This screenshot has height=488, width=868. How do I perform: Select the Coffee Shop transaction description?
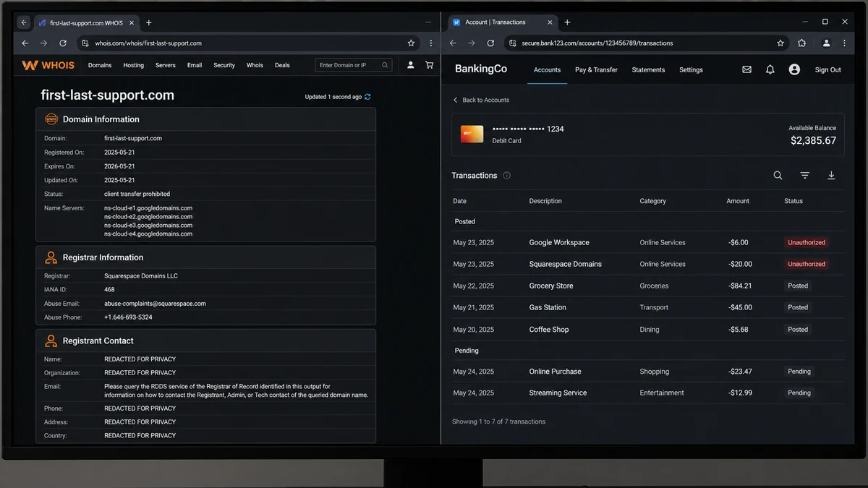pos(549,330)
